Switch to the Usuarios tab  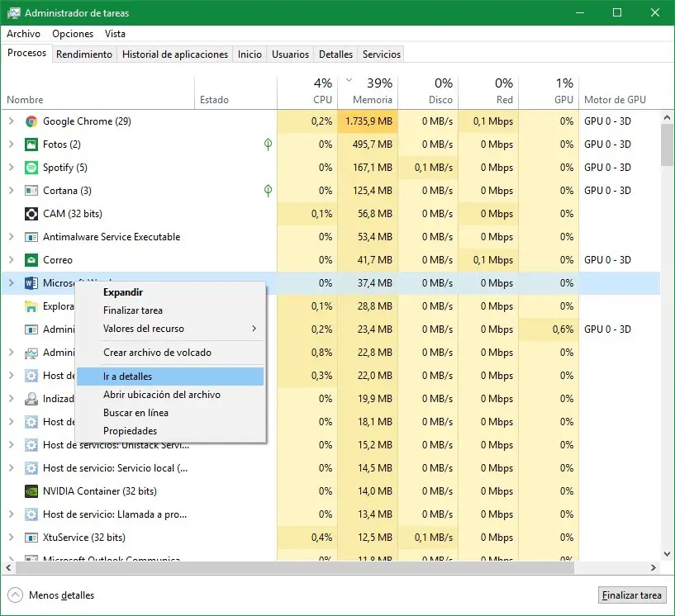(x=290, y=54)
